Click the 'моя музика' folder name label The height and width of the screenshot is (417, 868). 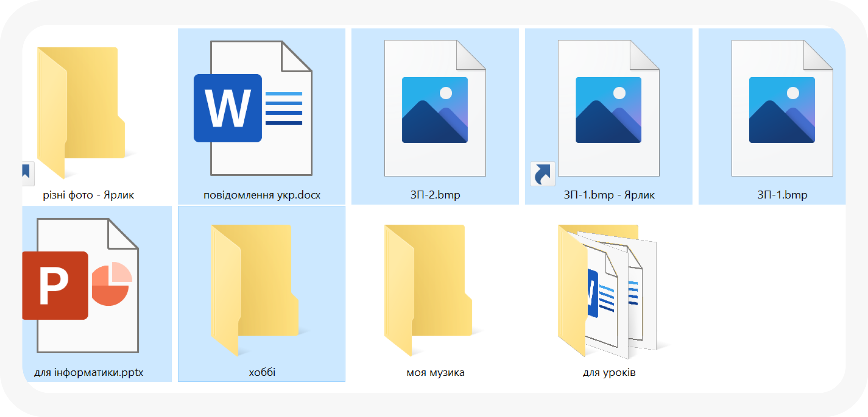click(435, 372)
